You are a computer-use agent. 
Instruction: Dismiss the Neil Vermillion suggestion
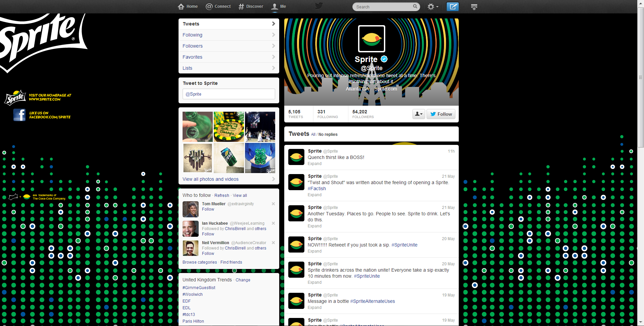click(x=273, y=243)
